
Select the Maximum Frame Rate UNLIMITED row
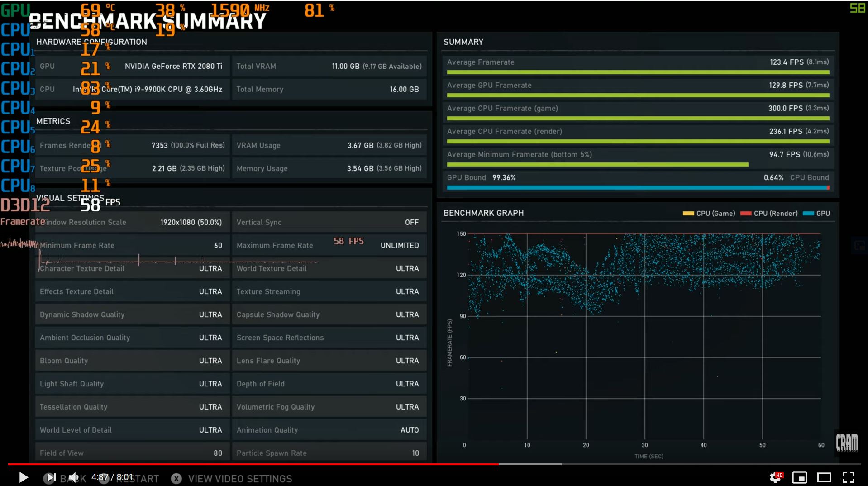329,245
